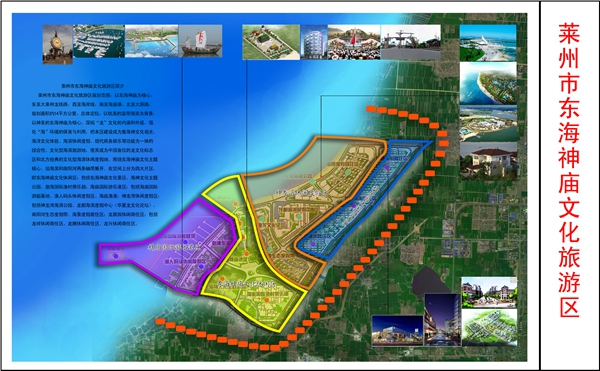600x371 pixels.
Task: Open the resort aerial image with pools
Action: [x=488, y=124]
